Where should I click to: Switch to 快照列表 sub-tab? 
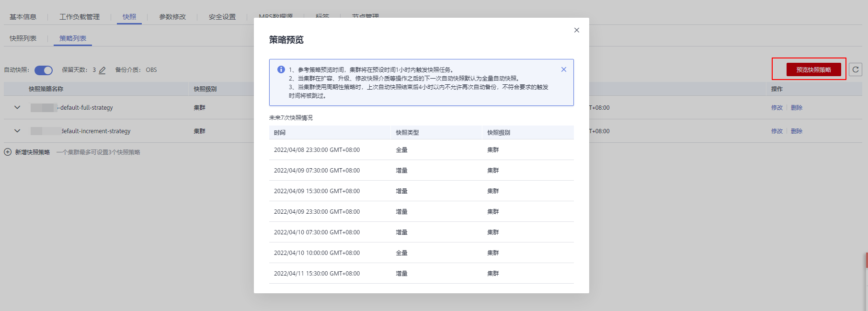point(23,38)
